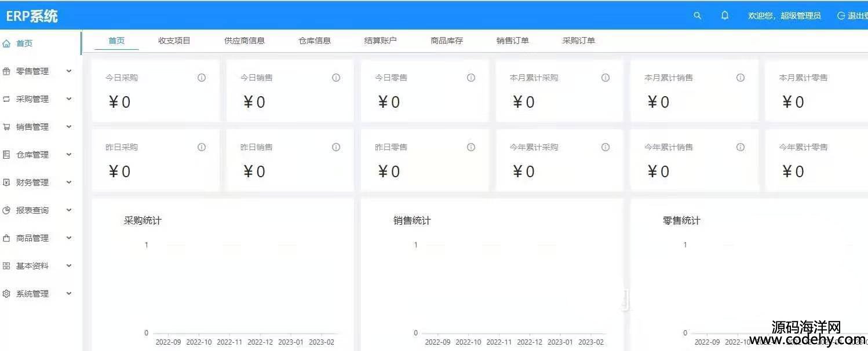This screenshot has width=868, height=351.
Task: Expand the 报表查询 menu chevron
Action: [x=69, y=210]
